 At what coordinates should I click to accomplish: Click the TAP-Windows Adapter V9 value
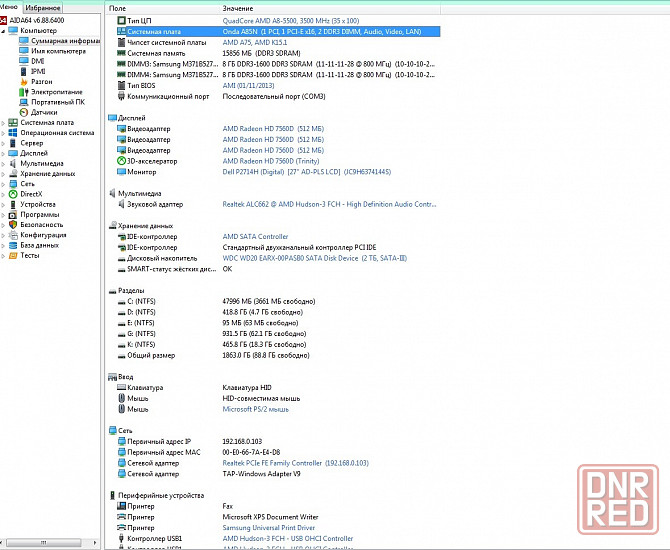click(x=261, y=474)
